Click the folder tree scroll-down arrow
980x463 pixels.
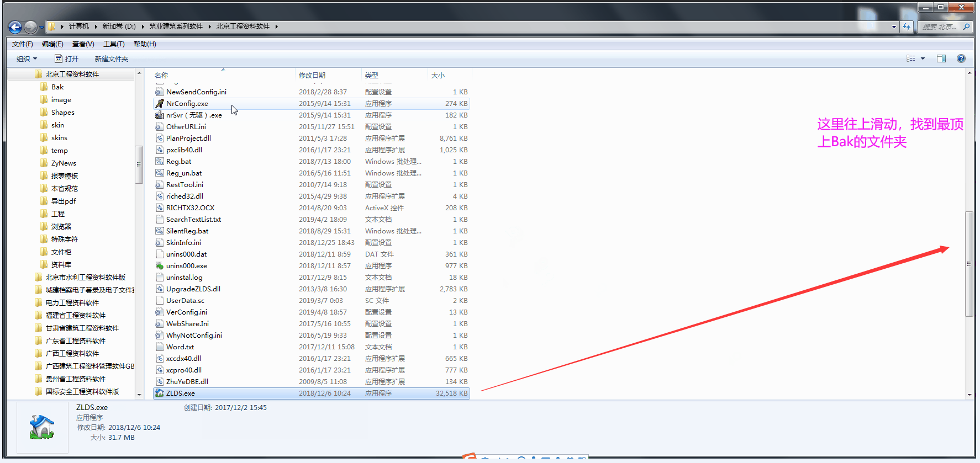point(139,395)
